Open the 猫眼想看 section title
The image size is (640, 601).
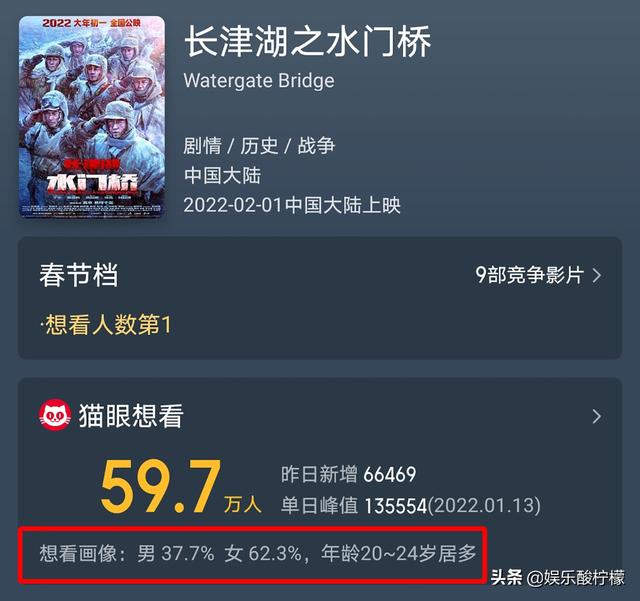pyautogui.click(x=131, y=416)
